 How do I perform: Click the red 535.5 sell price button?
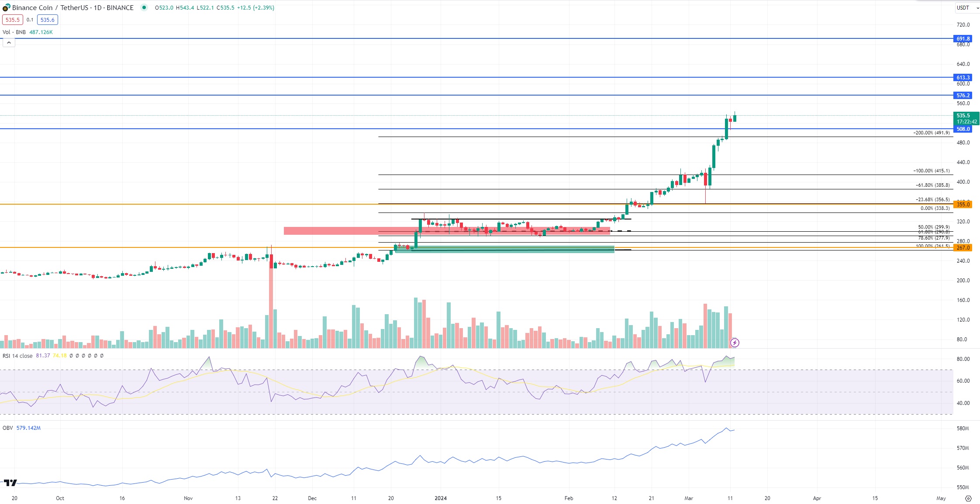(x=13, y=20)
